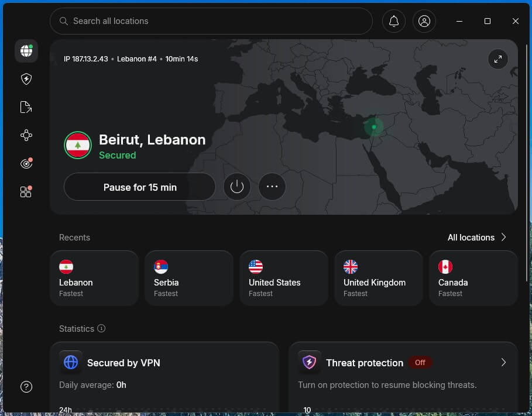Click the IP 187.13.2.43 text

tap(86, 59)
